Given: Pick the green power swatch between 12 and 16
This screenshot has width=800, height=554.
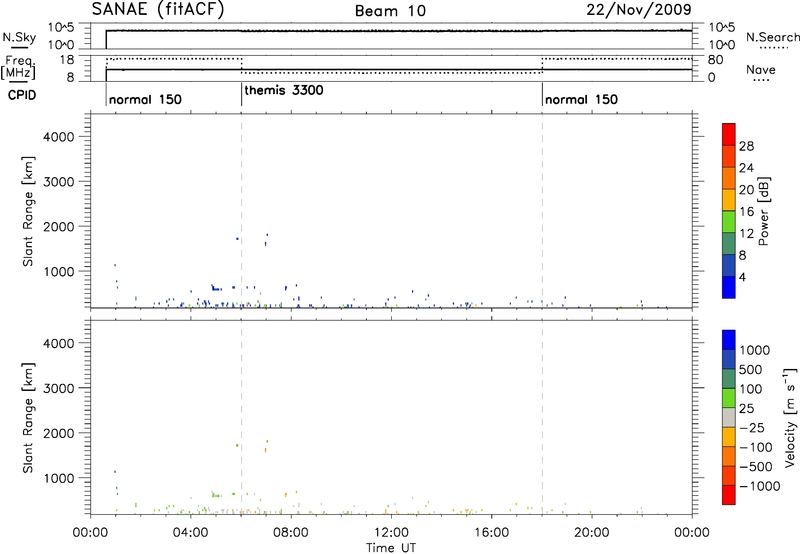Looking at the screenshot, I should (729, 222).
